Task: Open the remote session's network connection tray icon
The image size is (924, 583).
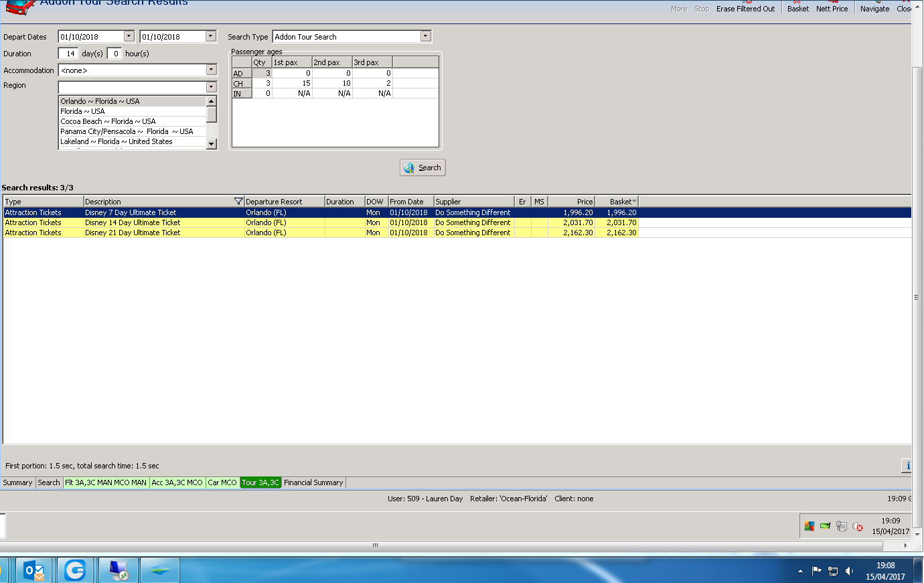Action: pos(842,526)
